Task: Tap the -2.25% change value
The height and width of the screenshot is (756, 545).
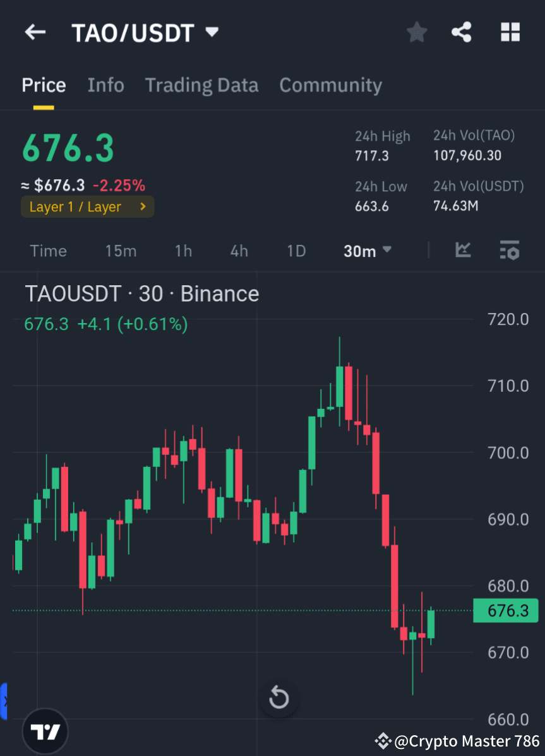Action: pos(119,185)
